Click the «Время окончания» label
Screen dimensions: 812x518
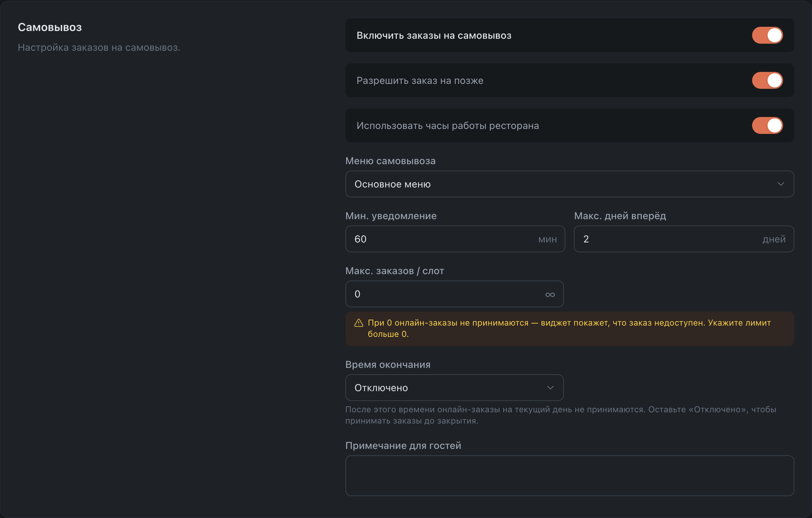click(x=388, y=365)
